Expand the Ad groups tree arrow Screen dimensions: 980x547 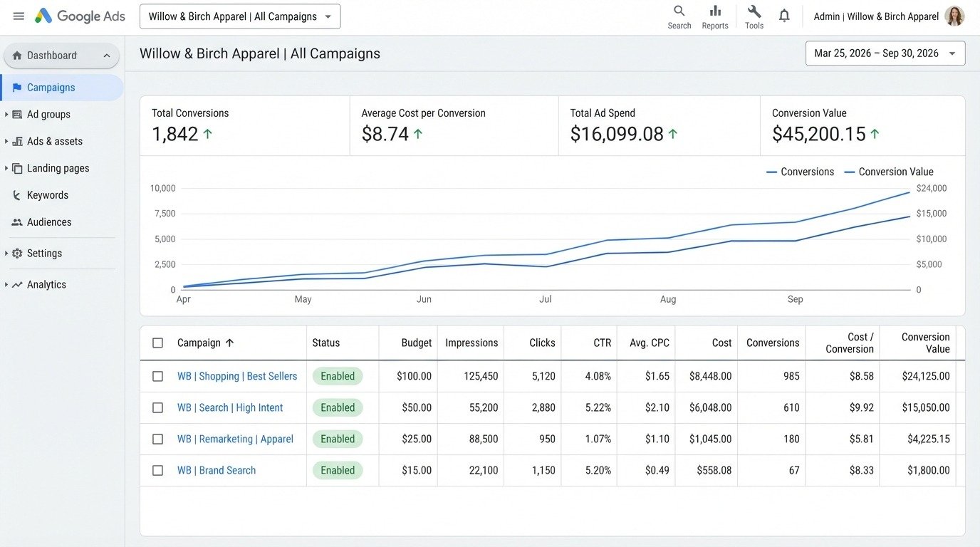pyautogui.click(x=6, y=115)
